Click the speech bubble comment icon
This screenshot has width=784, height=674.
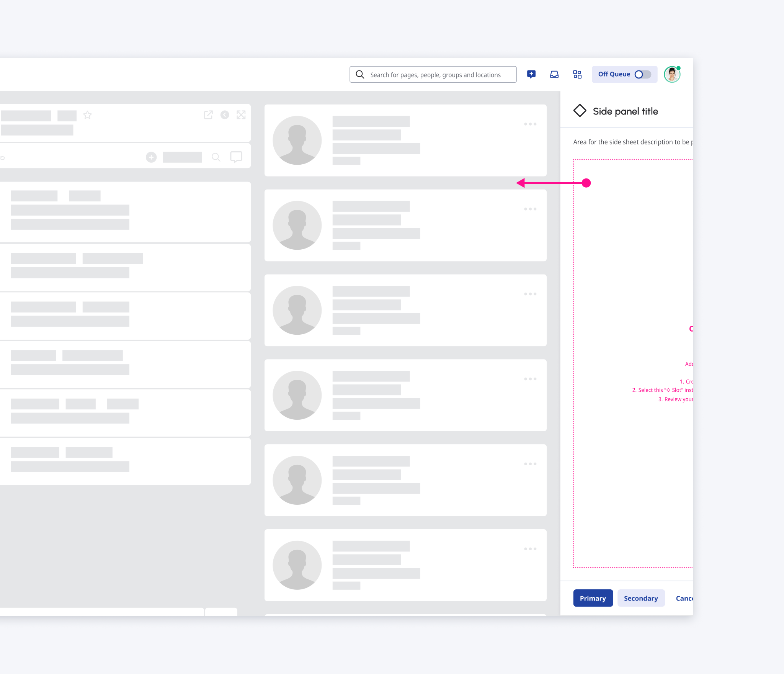click(x=236, y=157)
